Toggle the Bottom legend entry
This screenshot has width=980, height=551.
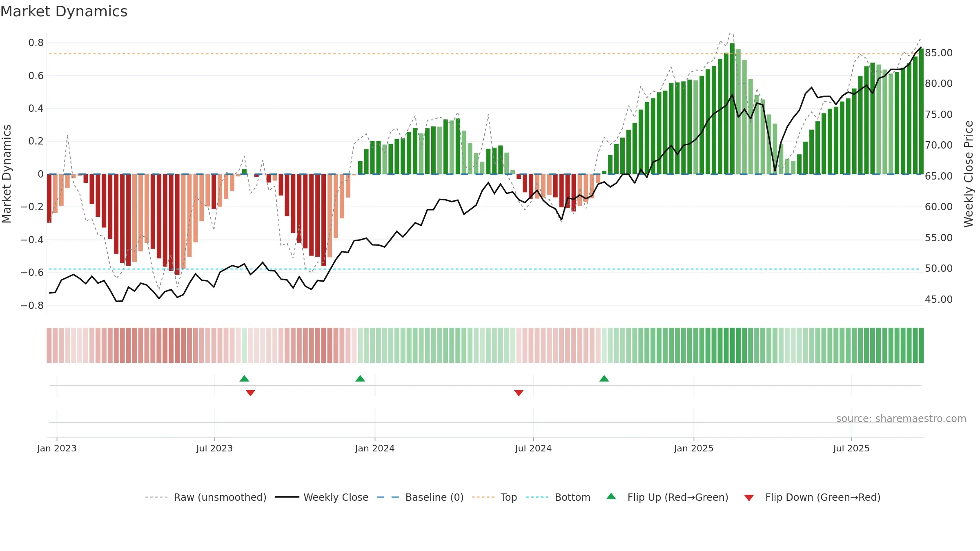[572, 497]
